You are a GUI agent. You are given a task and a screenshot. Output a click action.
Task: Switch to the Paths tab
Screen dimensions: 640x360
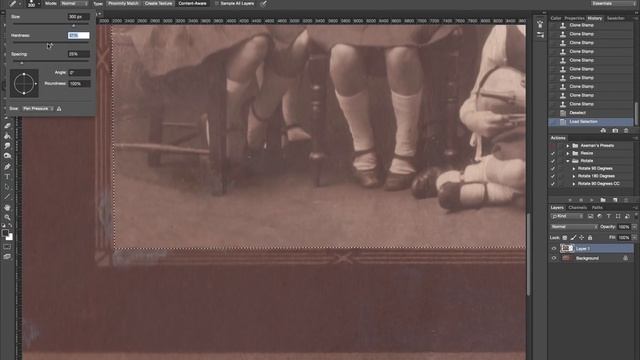click(x=597, y=208)
